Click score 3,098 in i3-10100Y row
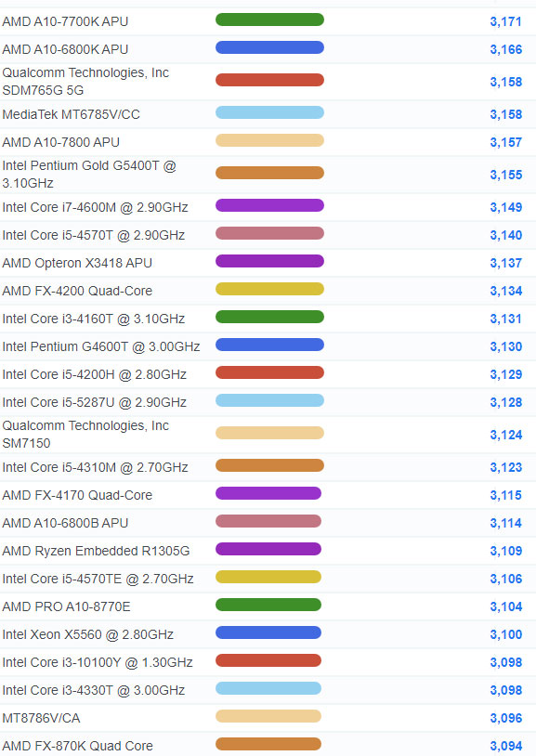This screenshot has width=536, height=756. point(505,663)
